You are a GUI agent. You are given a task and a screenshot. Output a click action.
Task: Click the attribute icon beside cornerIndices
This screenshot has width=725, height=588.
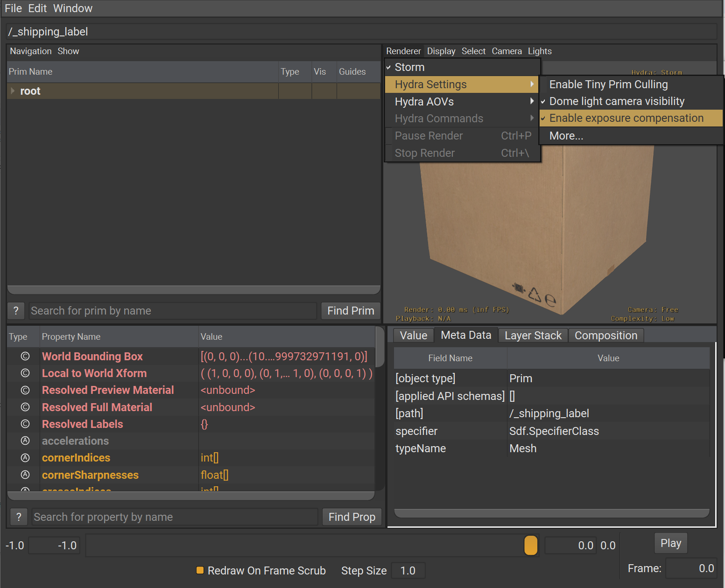(25, 458)
